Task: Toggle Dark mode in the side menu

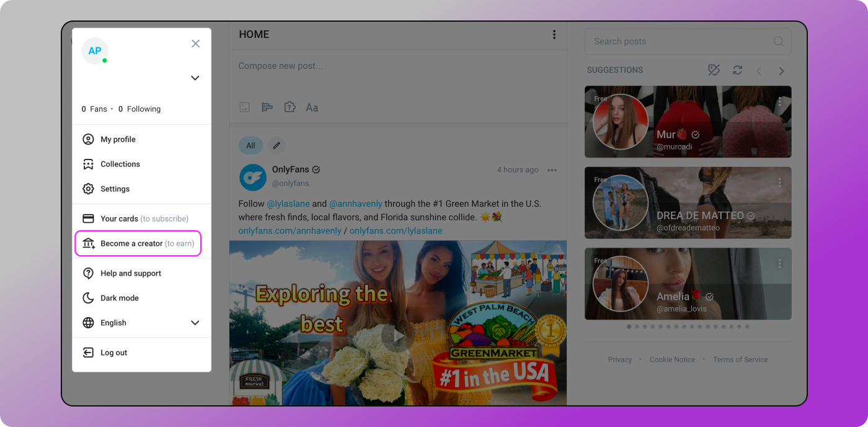Action: click(120, 298)
